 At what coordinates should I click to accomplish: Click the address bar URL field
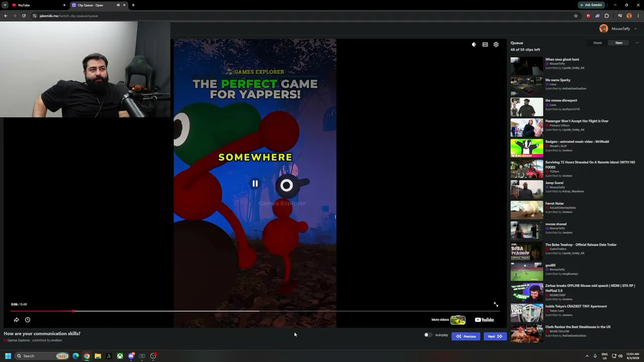click(x=302, y=16)
